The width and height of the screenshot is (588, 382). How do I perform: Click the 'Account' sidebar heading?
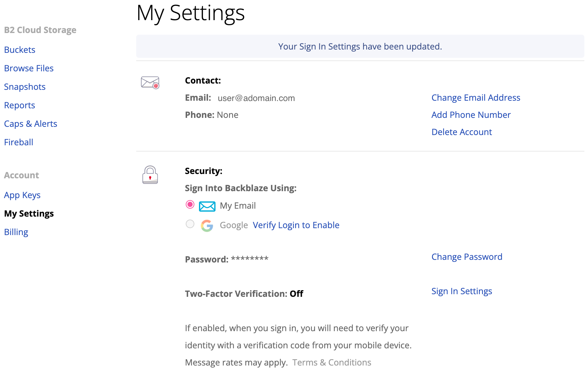coord(21,175)
